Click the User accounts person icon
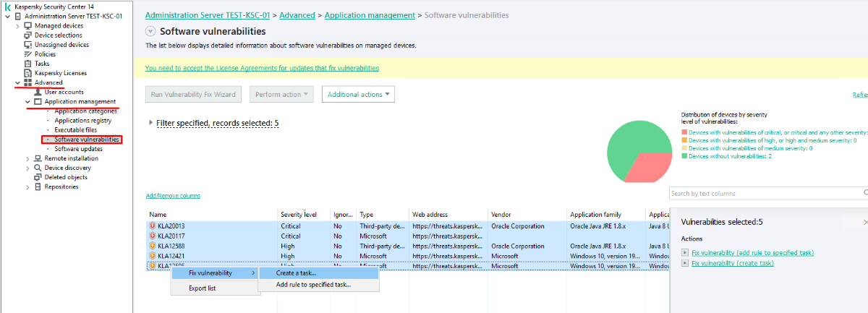868x313 pixels. coord(38,92)
